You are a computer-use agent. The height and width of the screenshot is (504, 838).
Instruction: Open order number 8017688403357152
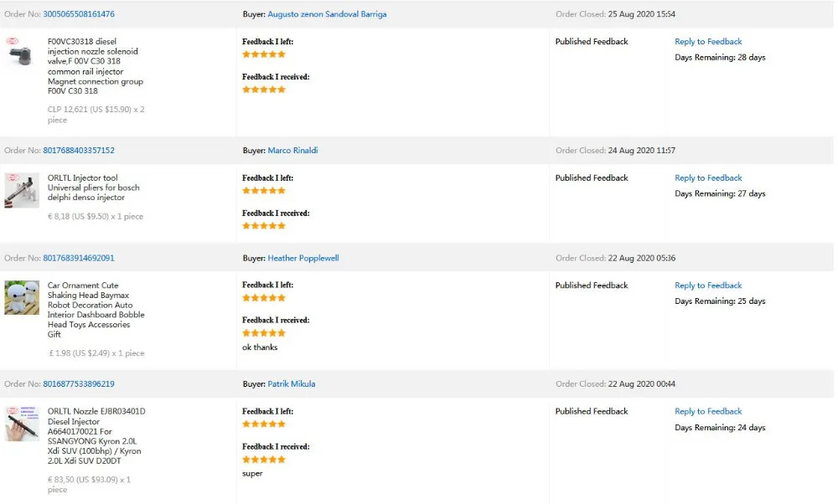coord(79,151)
